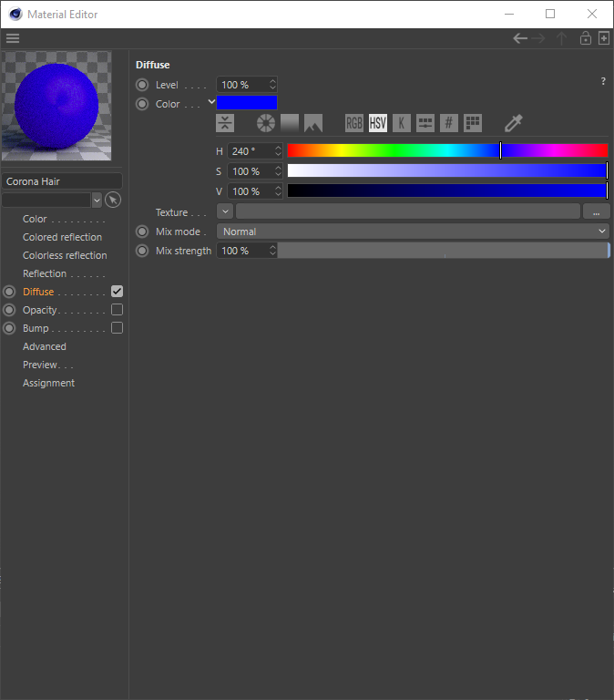614x700 pixels.
Task: Click the Saturation gradient slider
Action: [x=447, y=170]
